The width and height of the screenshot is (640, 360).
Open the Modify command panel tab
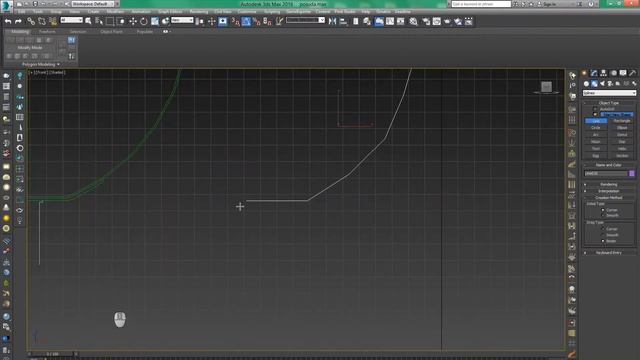[x=594, y=73]
